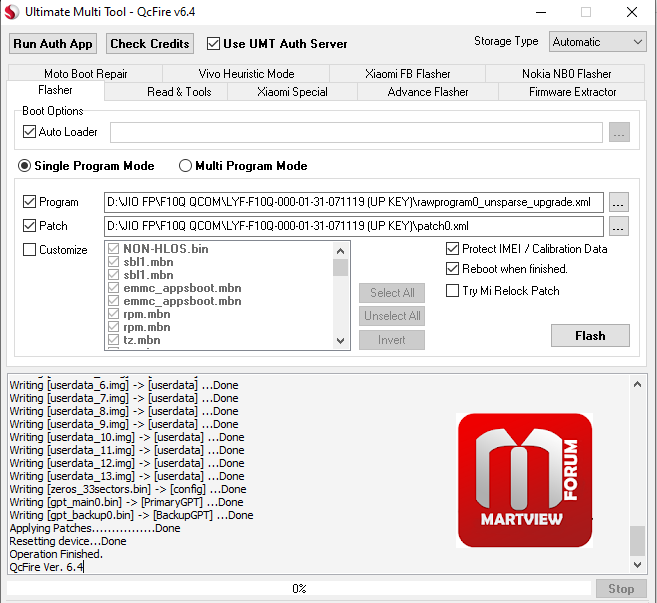Browse for Patch XML file
Viewport: 657px width, 603px height.
[x=618, y=226]
